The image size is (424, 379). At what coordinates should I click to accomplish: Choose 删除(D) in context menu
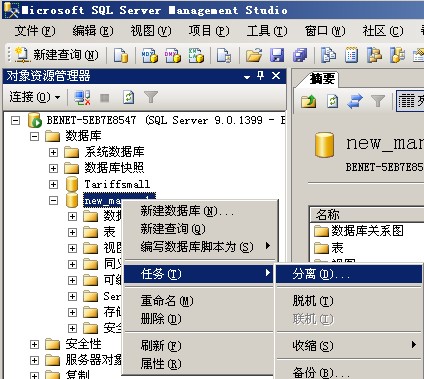[199, 319]
